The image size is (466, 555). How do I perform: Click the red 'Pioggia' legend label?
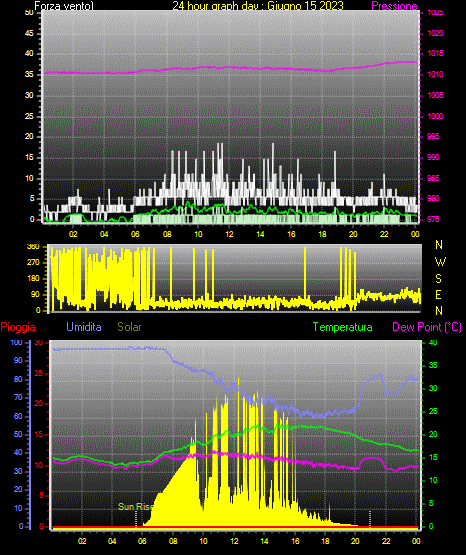click(x=18, y=327)
